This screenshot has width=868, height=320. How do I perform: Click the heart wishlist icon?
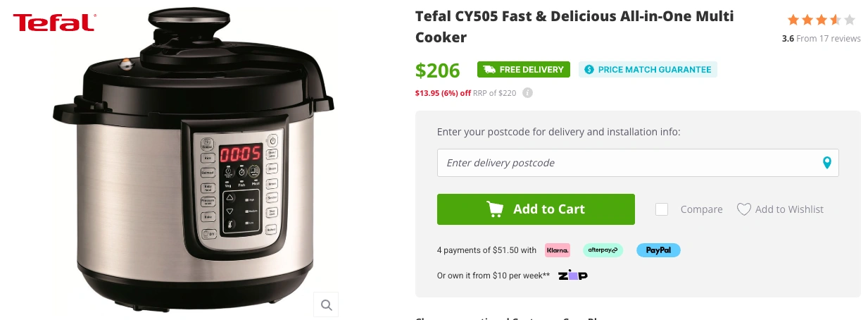click(x=743, y=209)
